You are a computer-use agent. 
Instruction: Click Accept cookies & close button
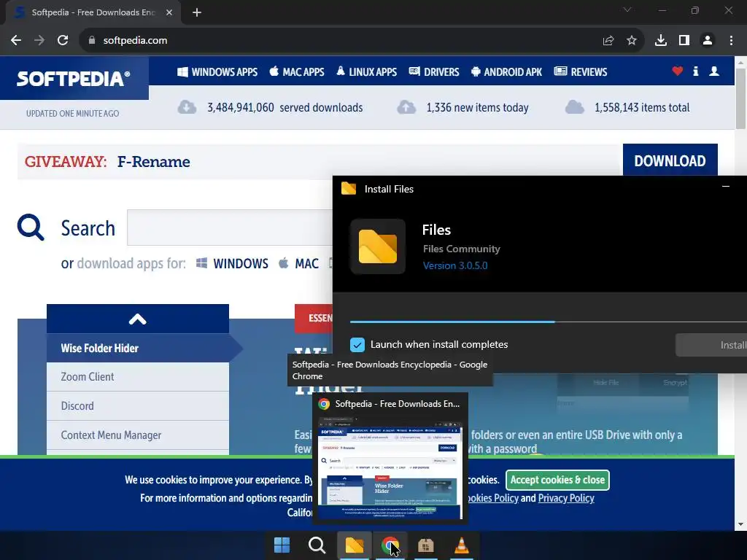(x=557, y=480)
